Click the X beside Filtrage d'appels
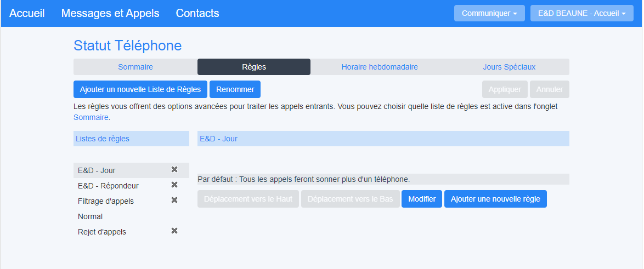This screenshot has height=269, width=644. (x=174, y=201)
